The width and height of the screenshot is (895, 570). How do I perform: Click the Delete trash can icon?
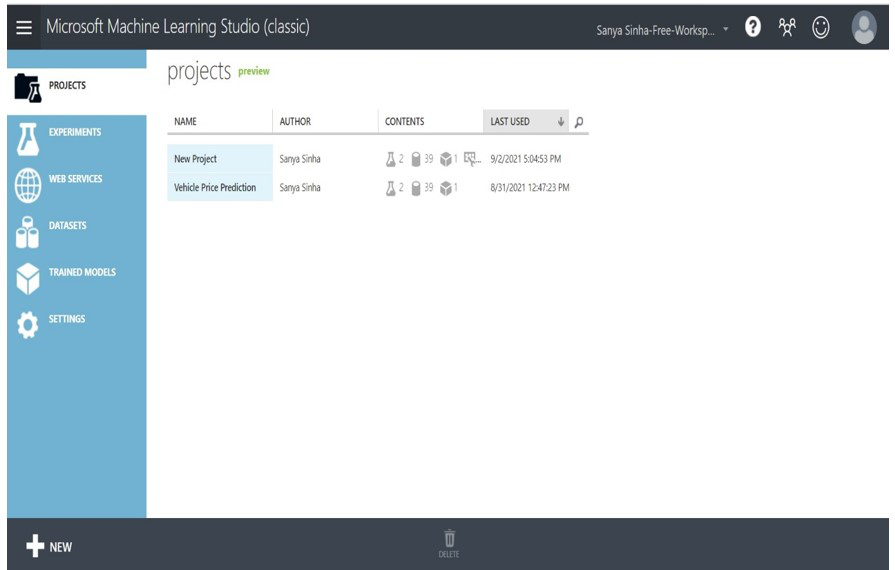tap(449, 540)
